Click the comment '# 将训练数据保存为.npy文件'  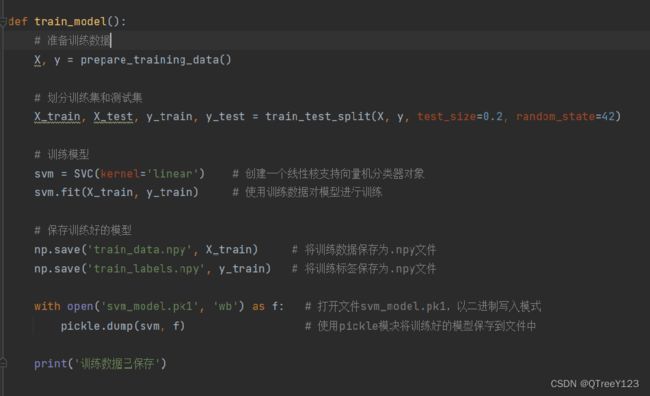click(364, 250)
